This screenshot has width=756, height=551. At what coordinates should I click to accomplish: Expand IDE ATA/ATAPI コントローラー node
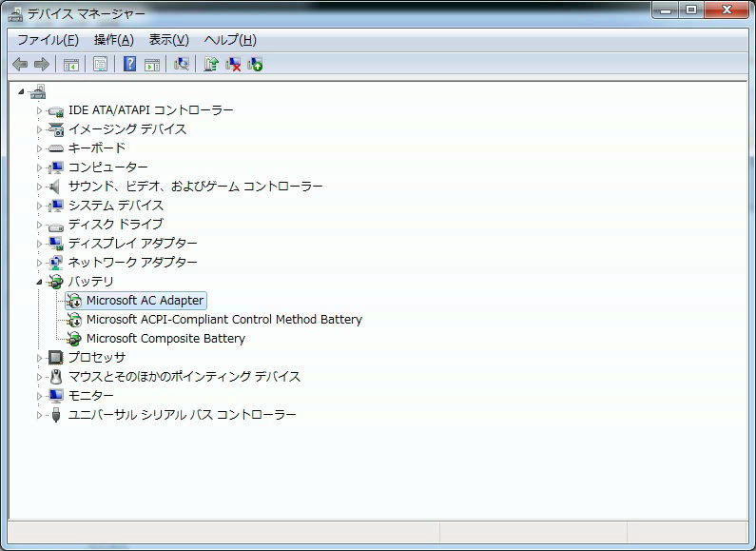[39, 110]
